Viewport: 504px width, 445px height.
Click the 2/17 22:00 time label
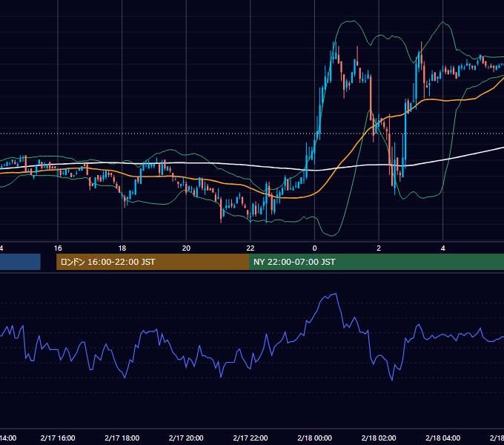251,438
